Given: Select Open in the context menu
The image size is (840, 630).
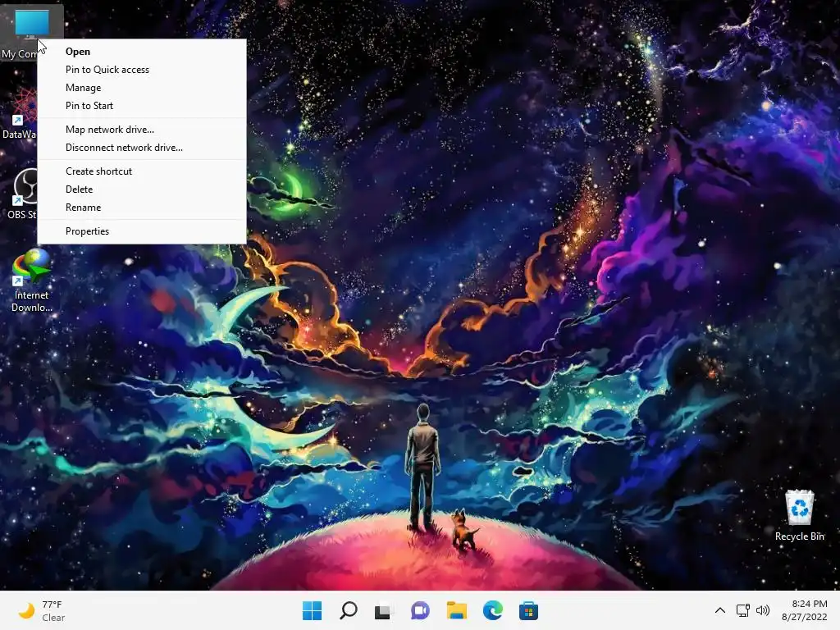Looking at the screenshot, I should (x=141, y=52).
